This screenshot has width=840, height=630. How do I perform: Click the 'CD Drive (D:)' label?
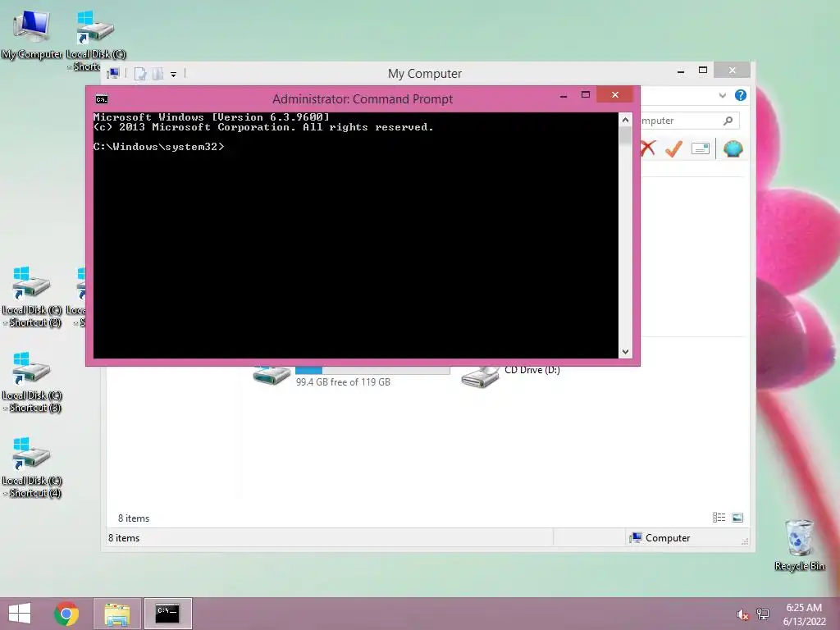point(532,370)
